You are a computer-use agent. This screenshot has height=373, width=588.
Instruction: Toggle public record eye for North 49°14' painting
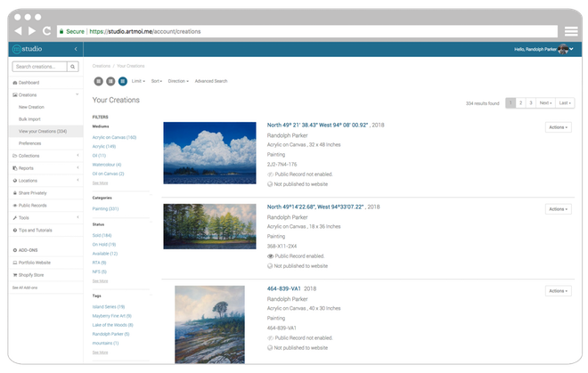click(x=270, y=256)
